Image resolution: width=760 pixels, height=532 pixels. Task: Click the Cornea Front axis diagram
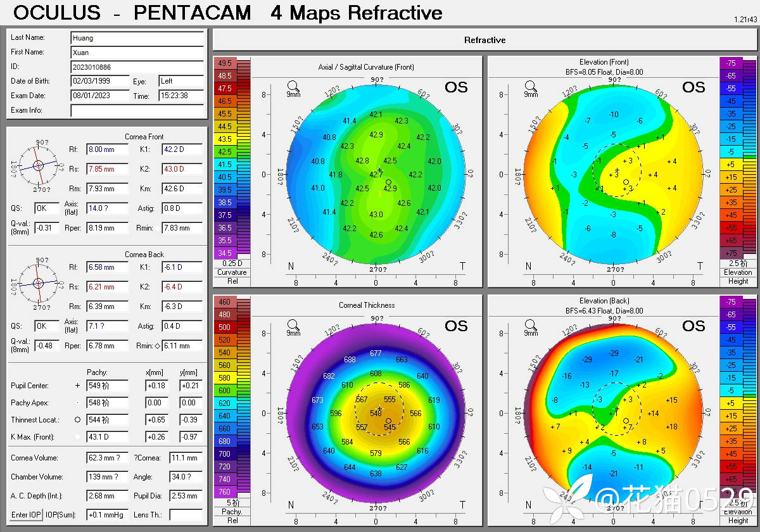coord(38,165)
